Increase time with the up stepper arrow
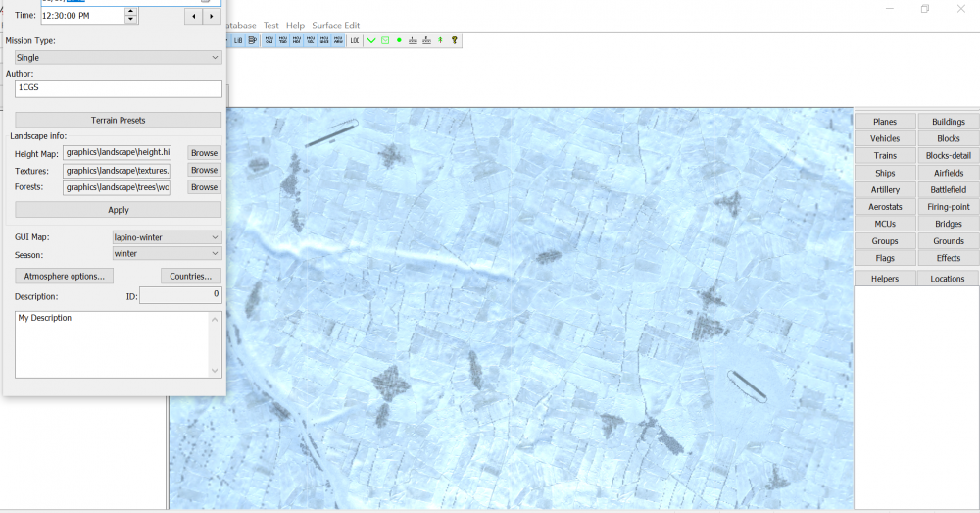The width and height of the screenshot is (980, 513). 131,11
